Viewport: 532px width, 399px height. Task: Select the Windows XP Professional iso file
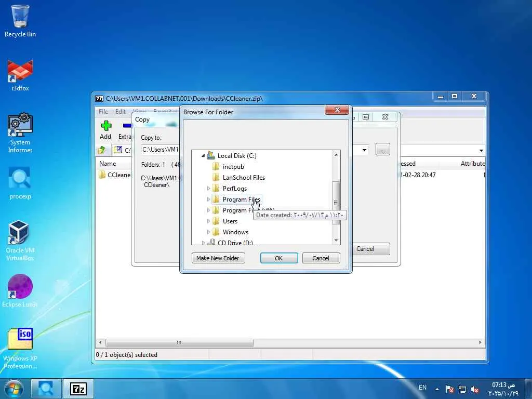[20, 348]
